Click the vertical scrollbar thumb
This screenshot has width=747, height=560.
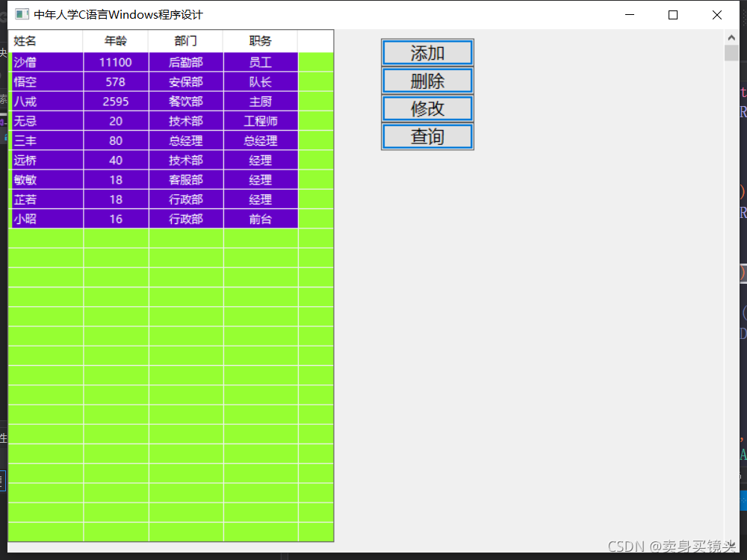tap(731, 53)
